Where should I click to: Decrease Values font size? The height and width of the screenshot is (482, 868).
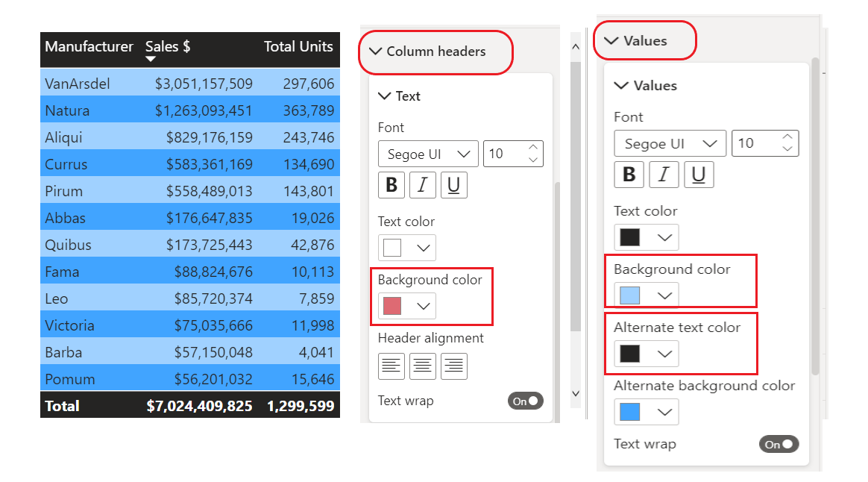coord(787,149)
